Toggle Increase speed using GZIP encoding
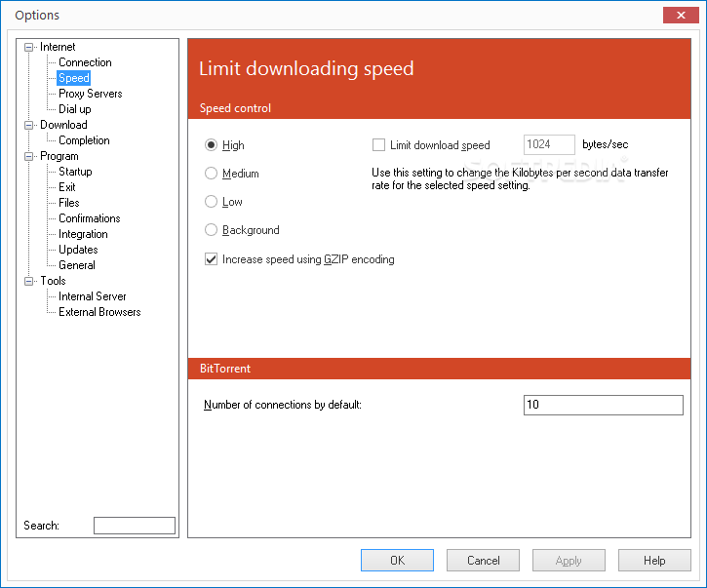Image resolution: width=707 pixels, height=588 pixels. tap(211, 259)
